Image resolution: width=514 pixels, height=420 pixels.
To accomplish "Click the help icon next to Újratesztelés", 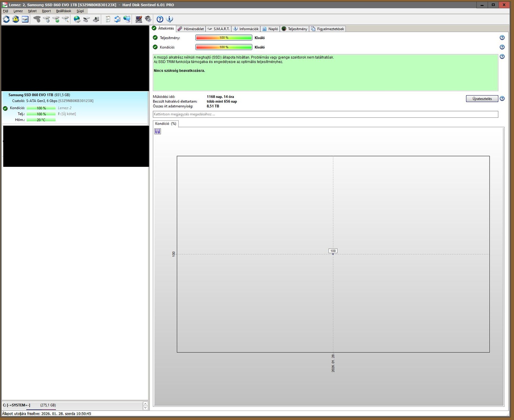I will click(x=502, y=99).
